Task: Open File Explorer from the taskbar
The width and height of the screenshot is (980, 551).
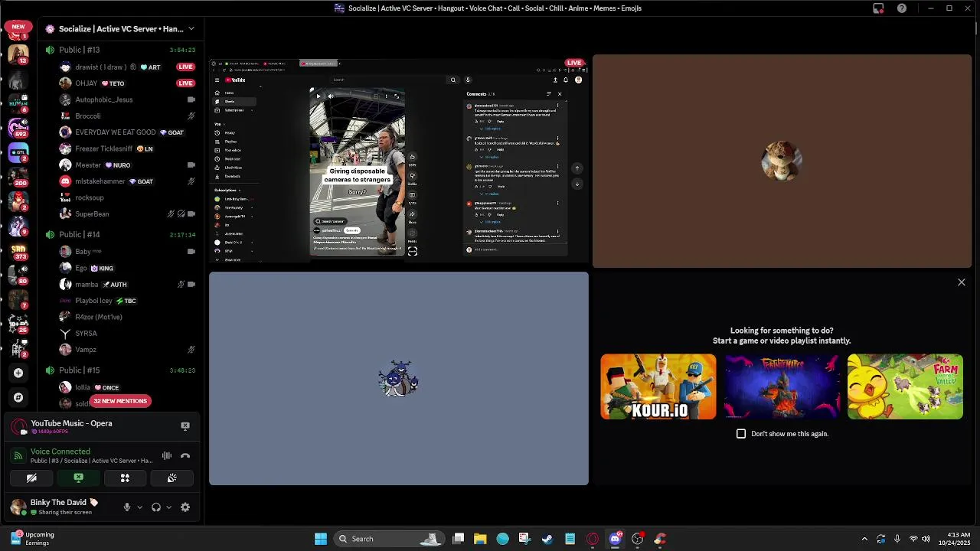Action: pyautogui.click(x=480, y=539)
